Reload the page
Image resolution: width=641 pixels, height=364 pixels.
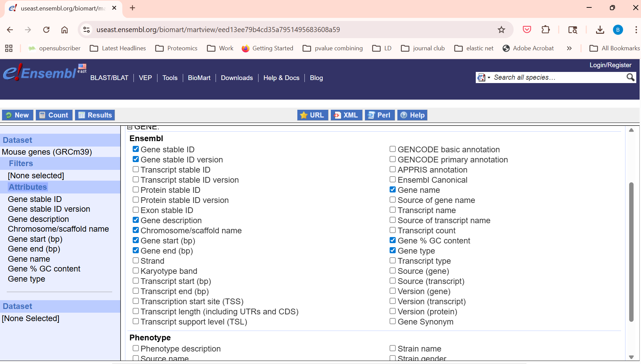tap(46, 30)
